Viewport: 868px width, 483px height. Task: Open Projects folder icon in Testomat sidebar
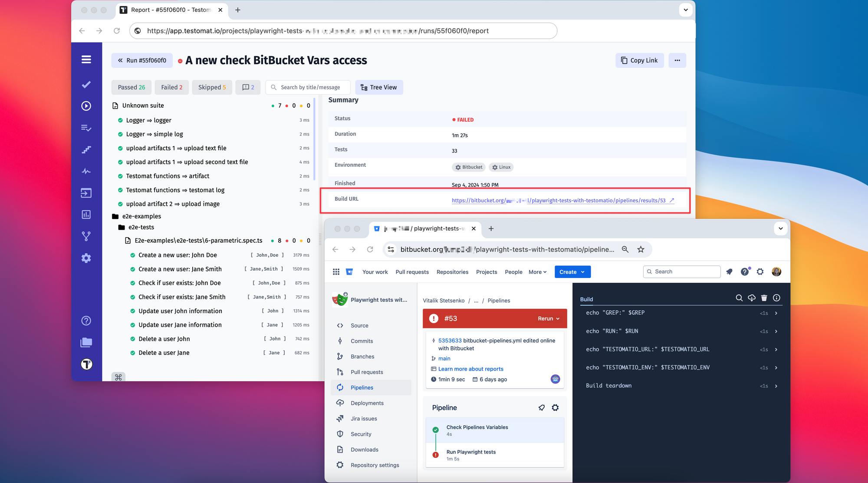86,342
